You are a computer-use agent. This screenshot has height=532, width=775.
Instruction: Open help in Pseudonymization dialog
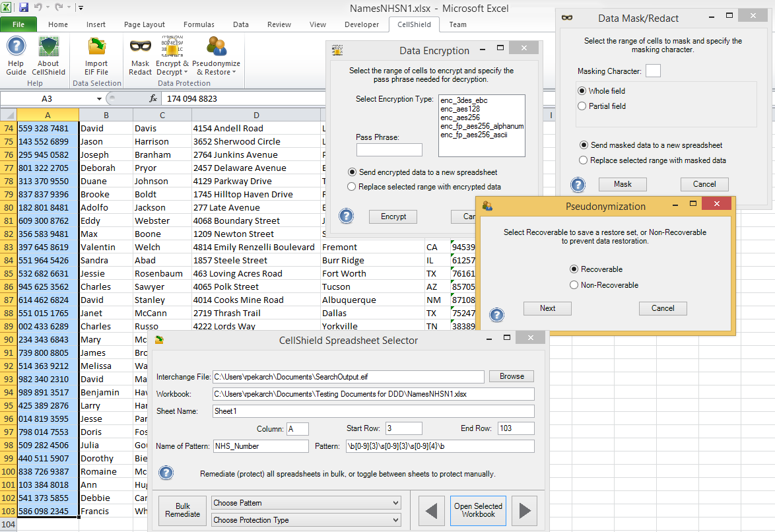[x=496, y=314]
